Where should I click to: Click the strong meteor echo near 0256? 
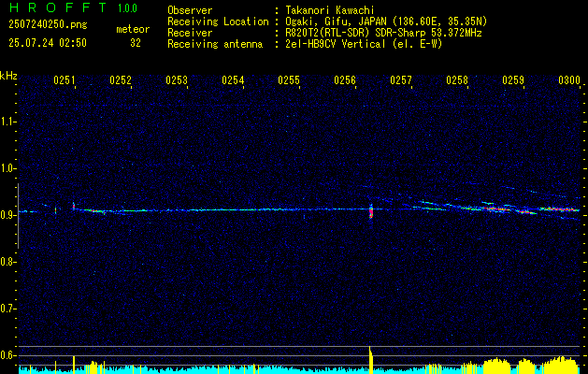coord(371,212)
